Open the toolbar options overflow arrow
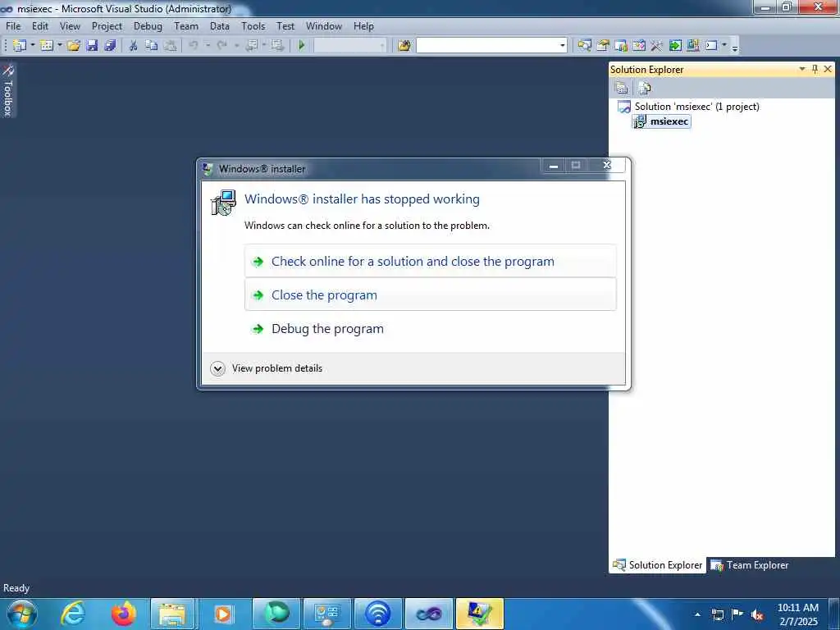This screenshot has height=630, width=840. point(735,48)
